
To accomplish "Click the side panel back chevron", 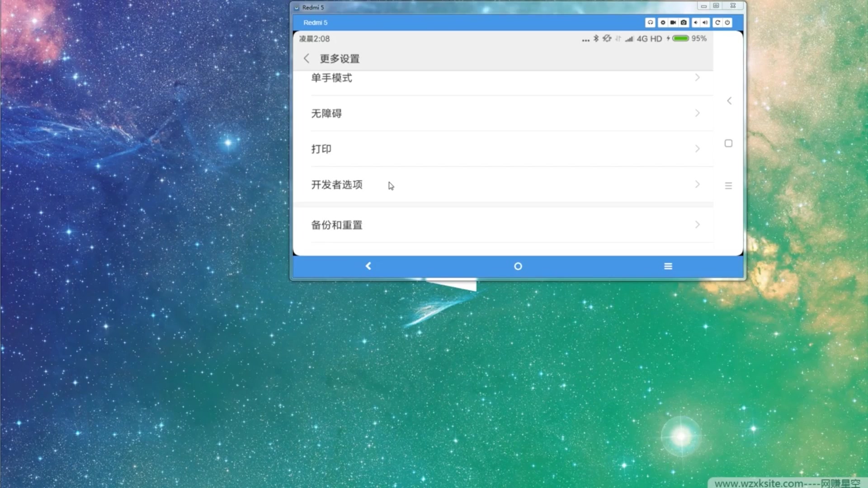I will [729, 101].
